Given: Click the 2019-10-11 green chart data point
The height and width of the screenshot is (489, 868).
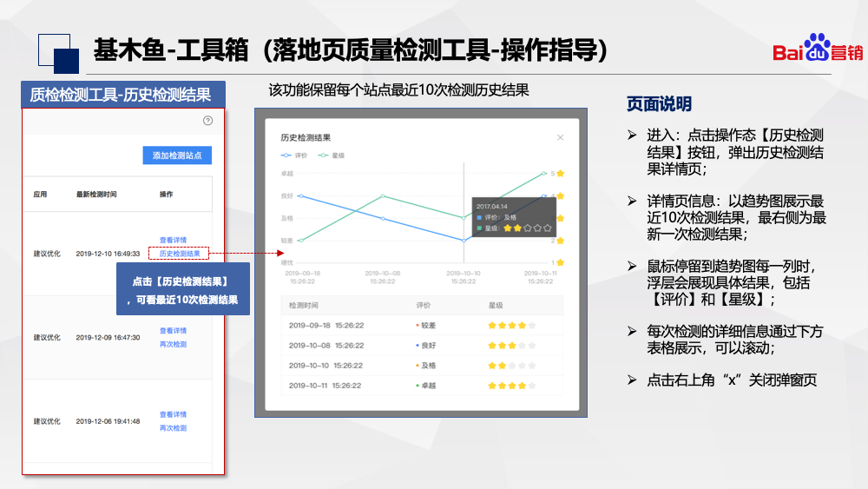Looking at the screenshot, I should click(x=545, y=174).
